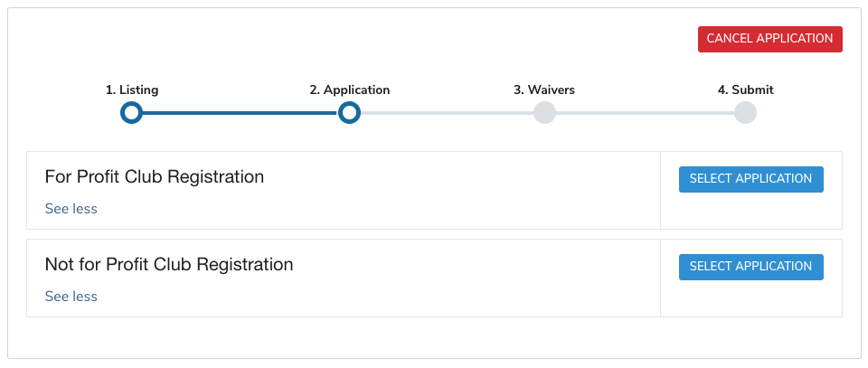Click the 'For Profit Club Registration' heading

[154, 177]
